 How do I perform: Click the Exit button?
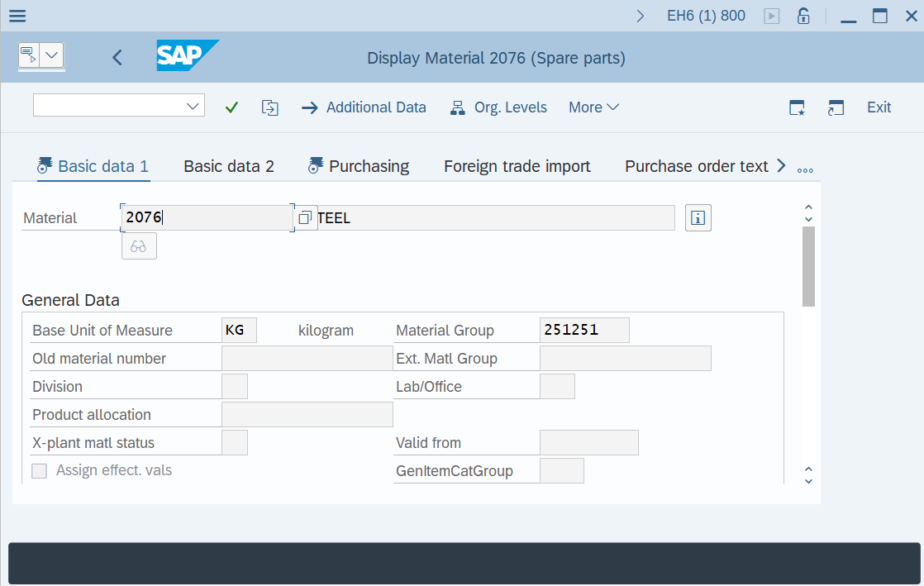pos(879,107)
